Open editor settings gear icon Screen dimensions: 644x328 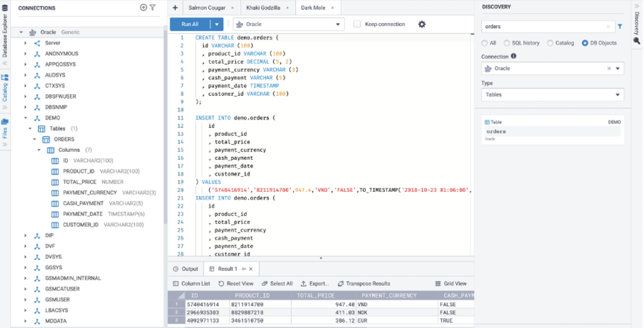(x=422, y=24)
